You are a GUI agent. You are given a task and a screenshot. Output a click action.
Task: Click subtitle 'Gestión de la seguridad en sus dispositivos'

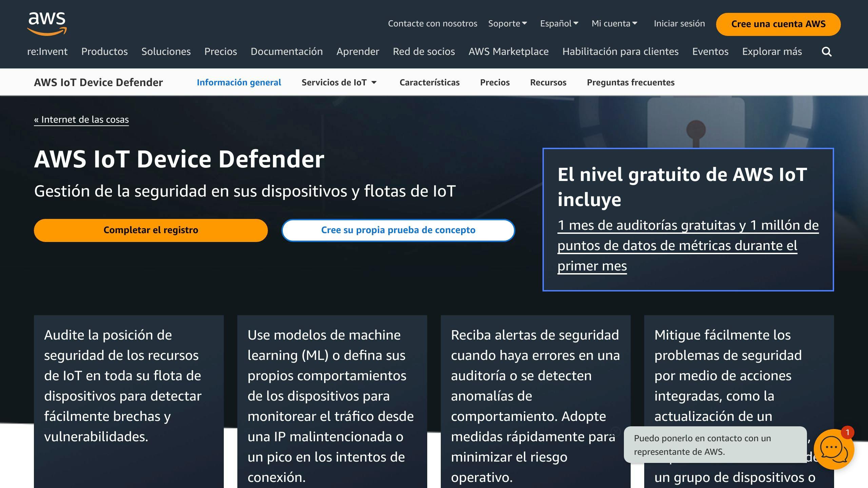245,191
